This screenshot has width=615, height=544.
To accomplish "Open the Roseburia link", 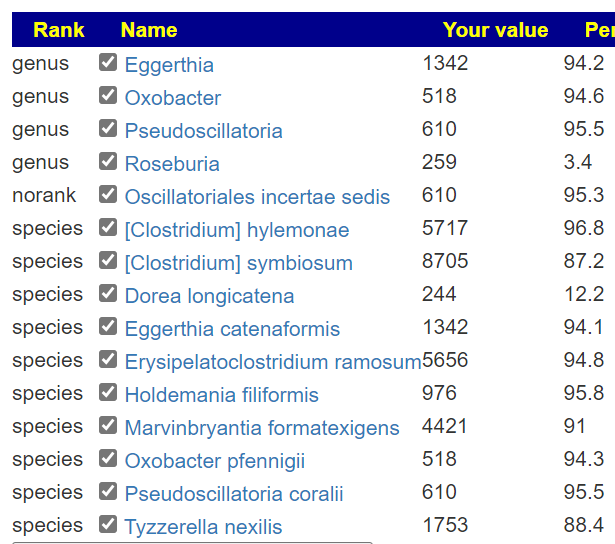I will (x=172, y=164).
